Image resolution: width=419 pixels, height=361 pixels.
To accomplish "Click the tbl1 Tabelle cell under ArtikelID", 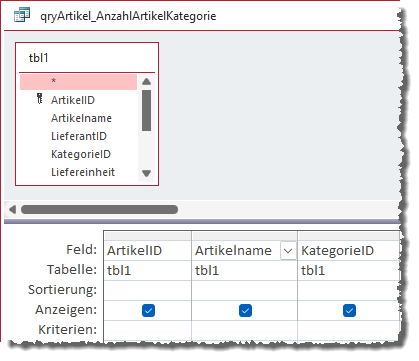I will click(147, 270).
